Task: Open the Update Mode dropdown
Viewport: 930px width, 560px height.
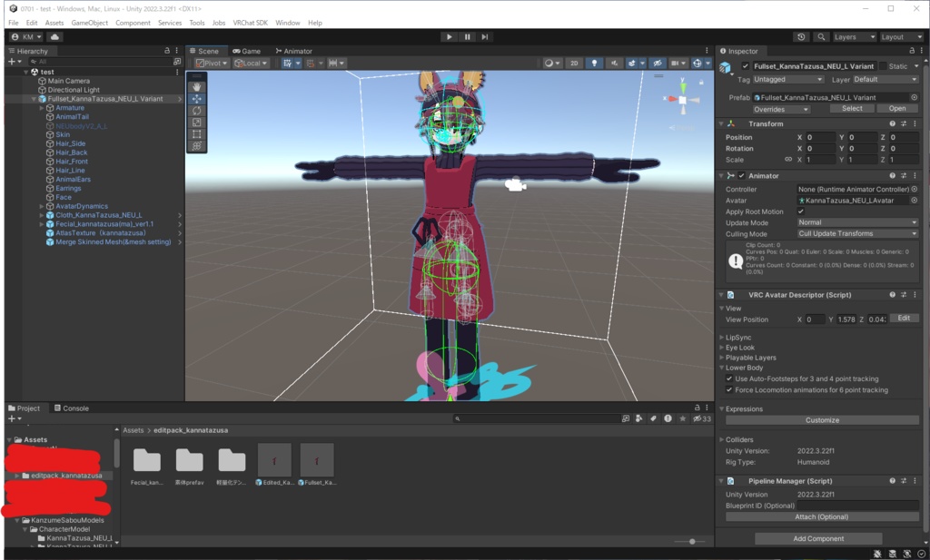Action: [x=857, y=222]
